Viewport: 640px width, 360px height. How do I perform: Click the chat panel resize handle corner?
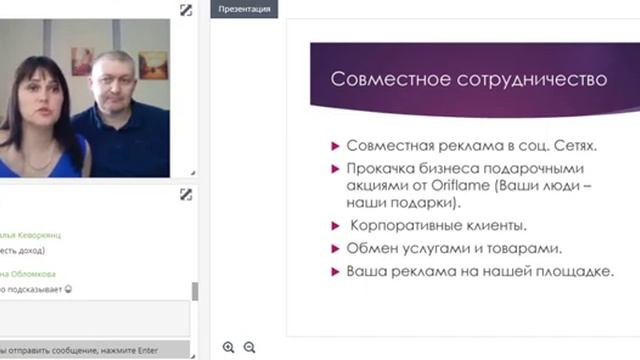pyautogui.click(x=193, y=356)
